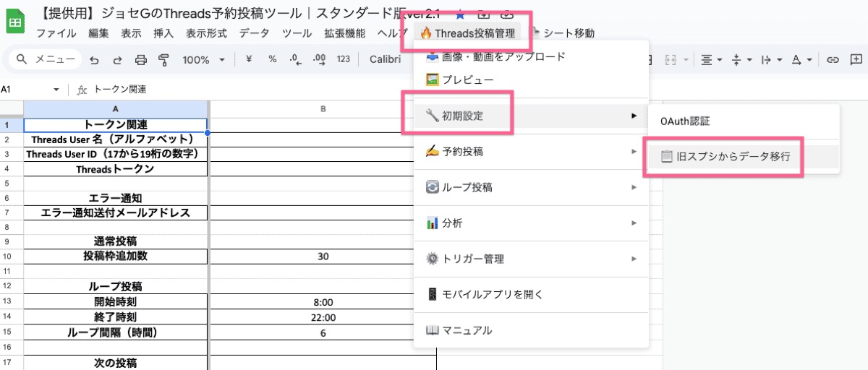Open the 拡張機能 menu
This screenshot has height=370, width=868.
tap(345, 33)
